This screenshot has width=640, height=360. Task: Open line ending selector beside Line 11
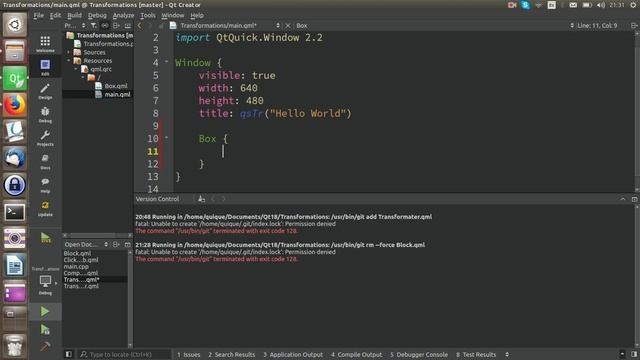[572, 25]
